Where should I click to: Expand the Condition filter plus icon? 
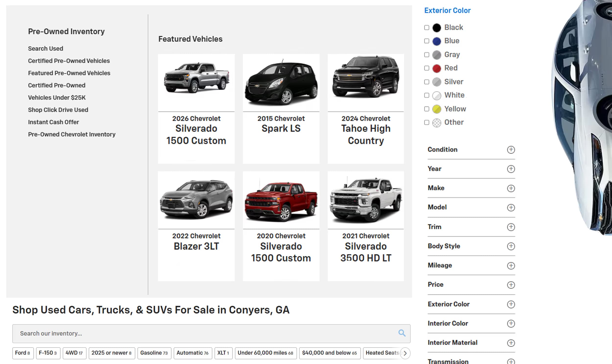[x=511, y=150]
